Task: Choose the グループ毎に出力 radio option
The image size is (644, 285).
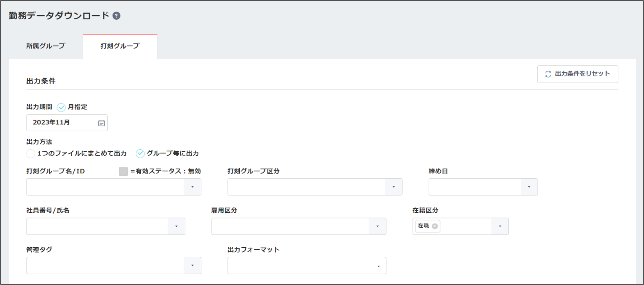Action: [140, 154]
